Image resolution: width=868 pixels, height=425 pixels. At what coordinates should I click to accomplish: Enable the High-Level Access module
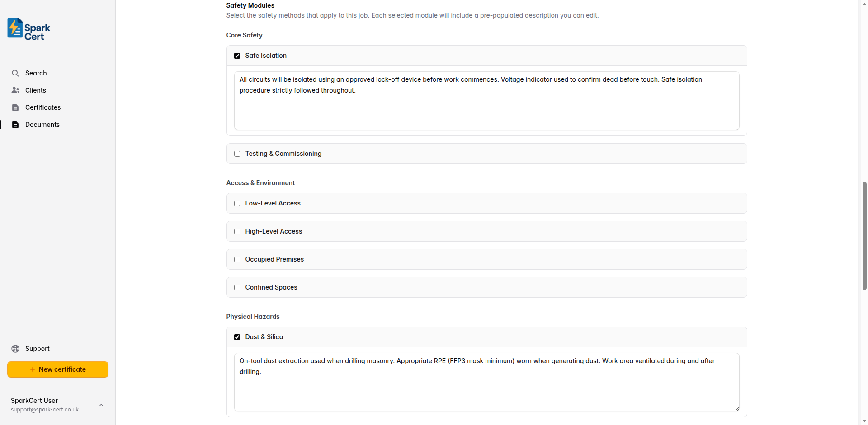(237, 231)
